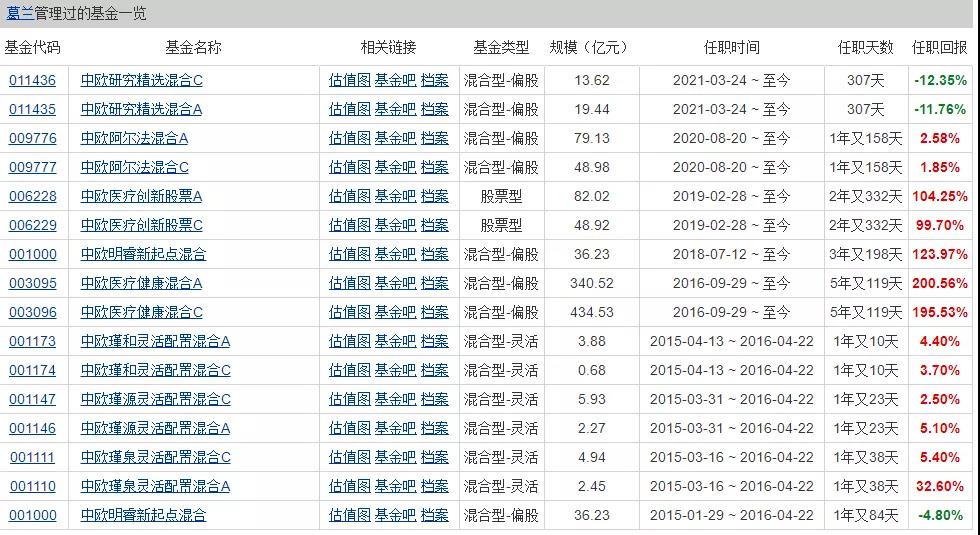Click the 任职时间 column header

[732, 48]
